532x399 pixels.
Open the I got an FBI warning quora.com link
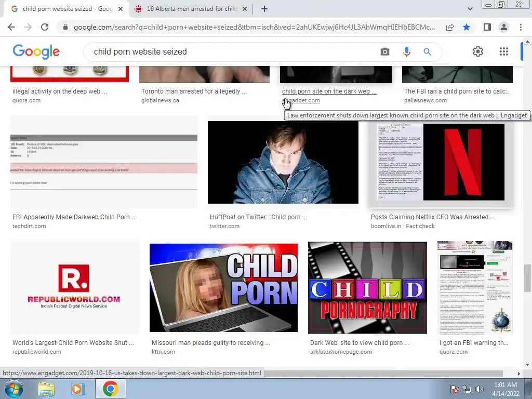pos(474,343)
